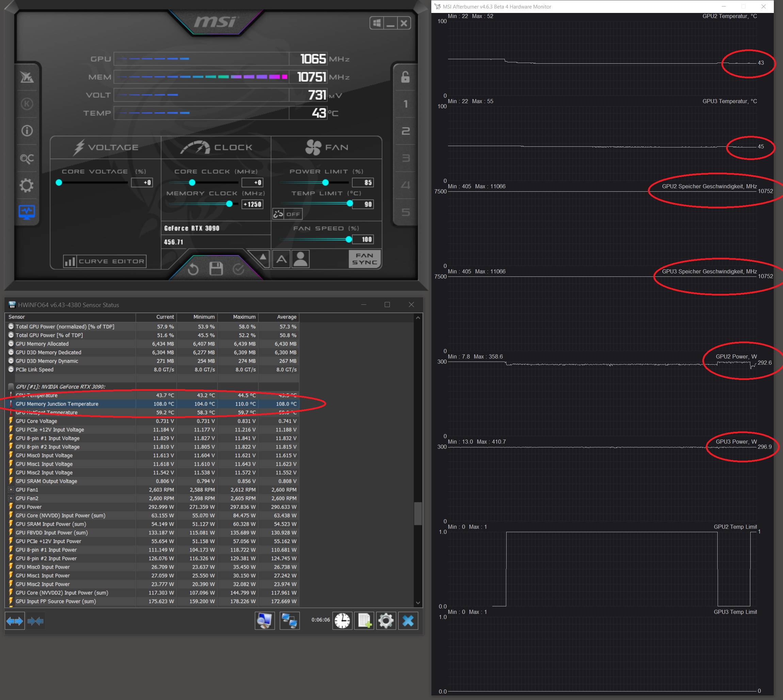
Task: Click the OC Scanner icon
Action: 27,158
